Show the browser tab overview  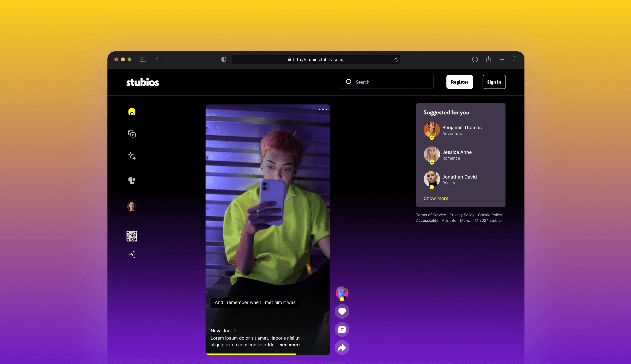(515, 59)
